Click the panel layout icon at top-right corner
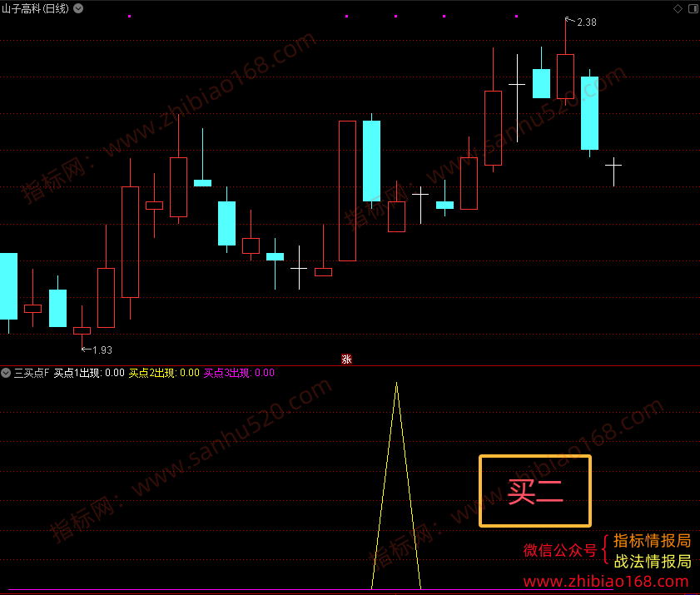700x595 pixels. (693, 8)
